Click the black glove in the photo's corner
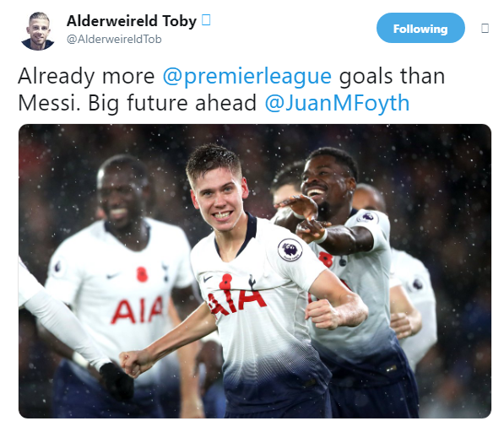The image size is (504, 426). click(x=117, y=381)
